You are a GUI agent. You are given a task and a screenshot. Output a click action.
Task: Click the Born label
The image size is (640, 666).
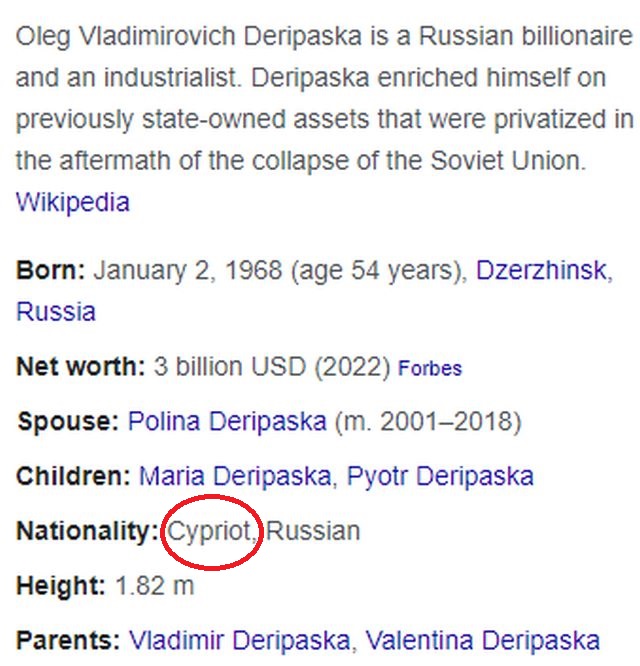(x=51, y=270)
